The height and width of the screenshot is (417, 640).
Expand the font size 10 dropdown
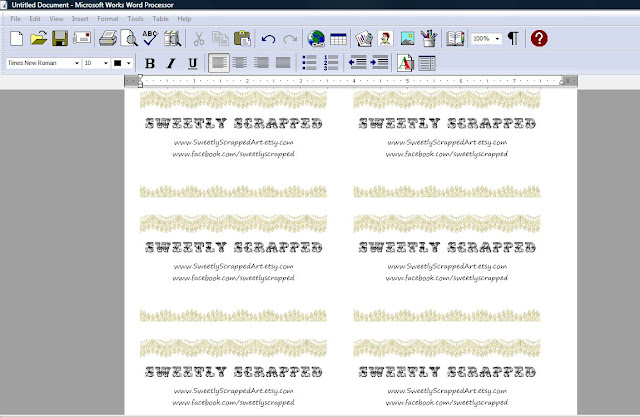[106, 63]
